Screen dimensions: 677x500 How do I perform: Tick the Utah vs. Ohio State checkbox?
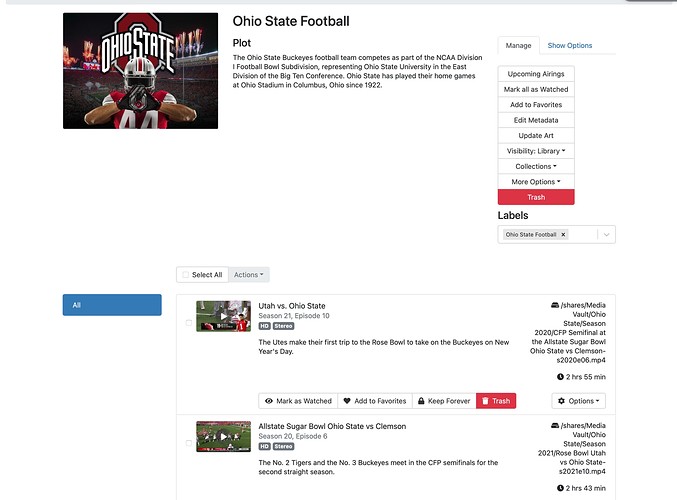pyautogui.click(x=189, y=323)
